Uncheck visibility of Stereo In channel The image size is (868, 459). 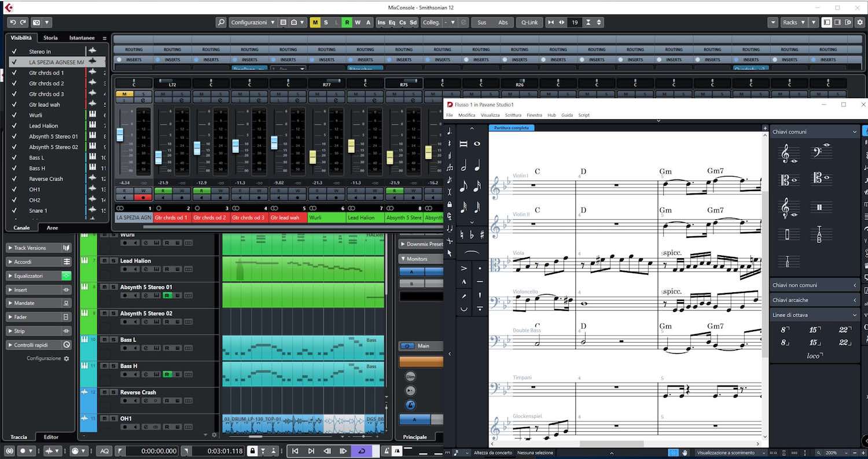point(14,52)
